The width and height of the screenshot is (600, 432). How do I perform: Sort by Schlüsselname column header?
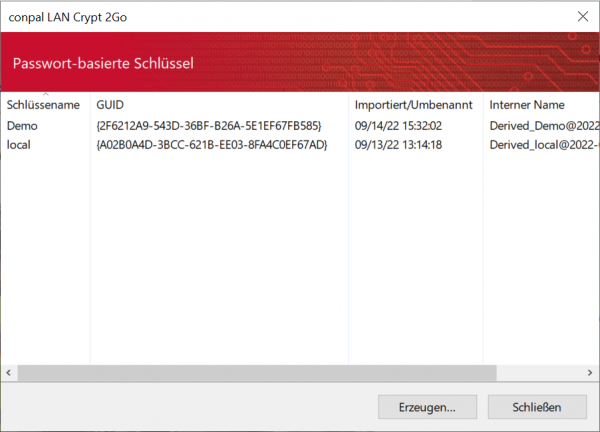(46, 104)
